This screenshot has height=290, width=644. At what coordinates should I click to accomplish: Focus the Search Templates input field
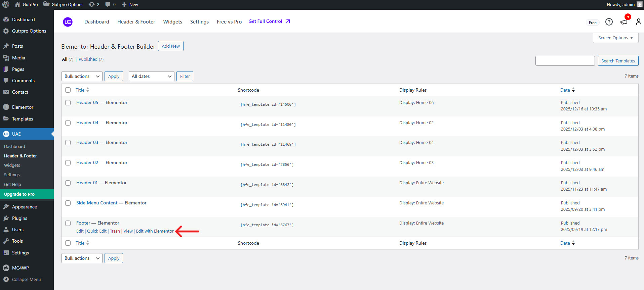point(565,61)
